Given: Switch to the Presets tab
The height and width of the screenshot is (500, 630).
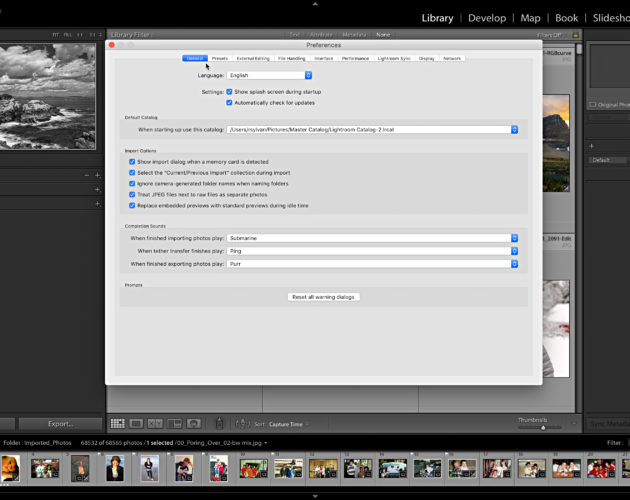Looking at the screenshot, I should point(220,58).
